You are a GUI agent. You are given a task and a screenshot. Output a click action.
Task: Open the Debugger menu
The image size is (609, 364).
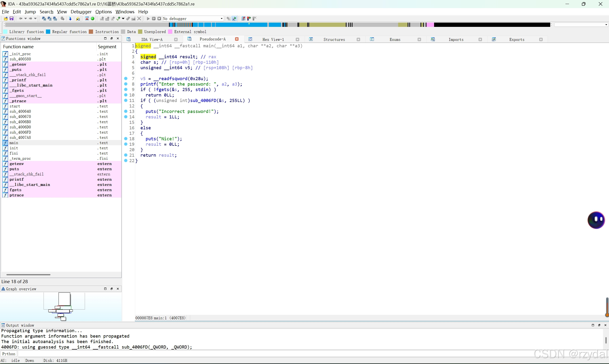(x=81, y=12)
